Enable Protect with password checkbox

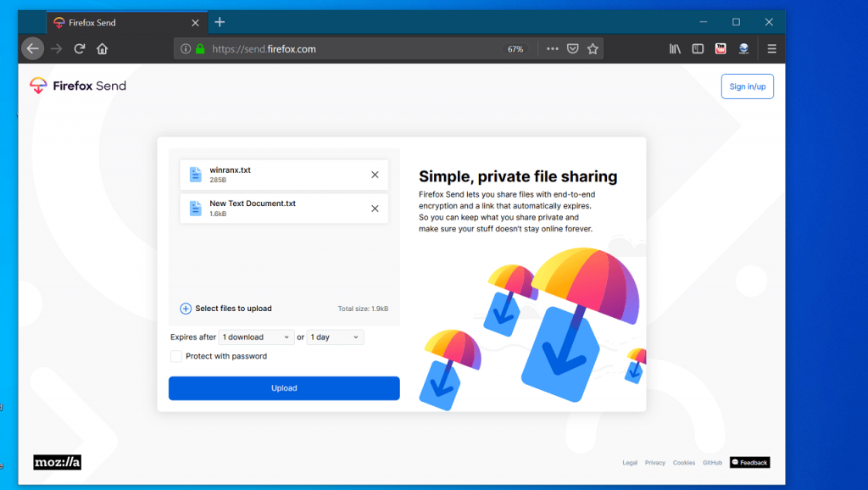(176, 356)
